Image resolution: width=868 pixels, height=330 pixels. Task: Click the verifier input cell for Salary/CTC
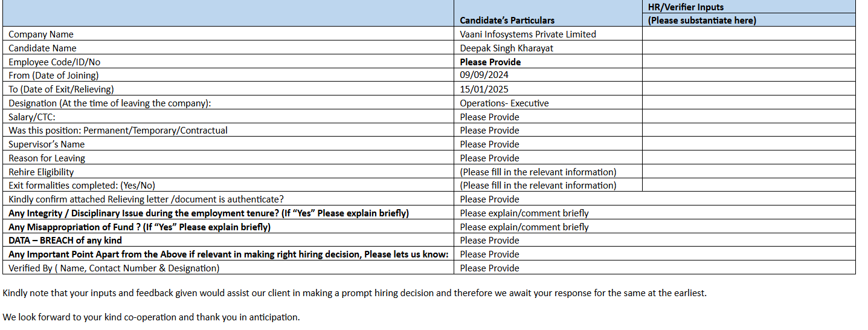(x=748, y=117)
